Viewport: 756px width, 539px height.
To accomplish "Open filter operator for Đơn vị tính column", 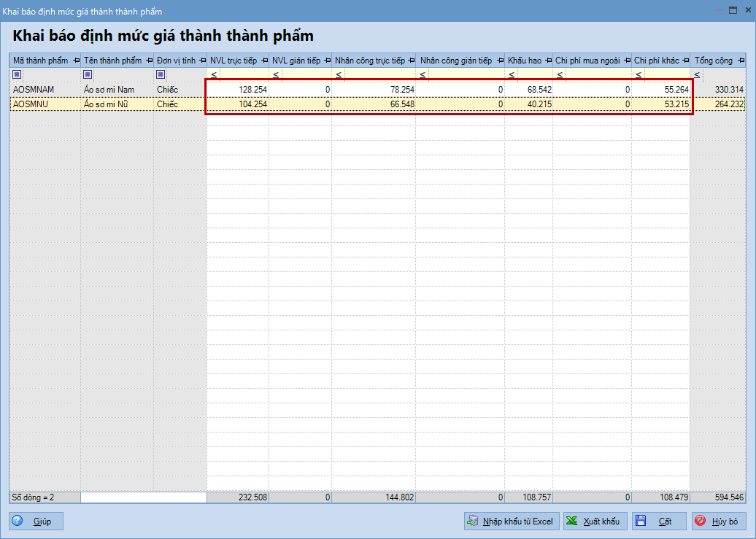I will 161,74.
